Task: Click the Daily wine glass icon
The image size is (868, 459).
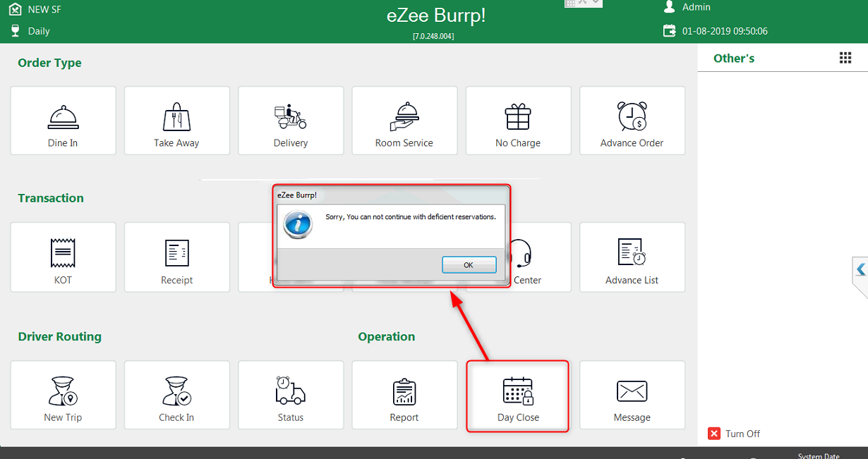Action: [x=15, y=31]
